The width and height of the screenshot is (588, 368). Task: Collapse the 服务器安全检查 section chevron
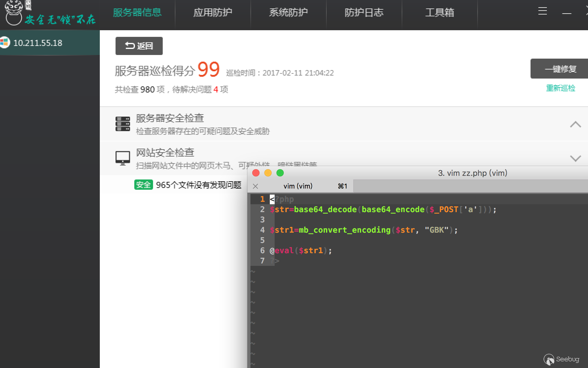click(575, 124)
